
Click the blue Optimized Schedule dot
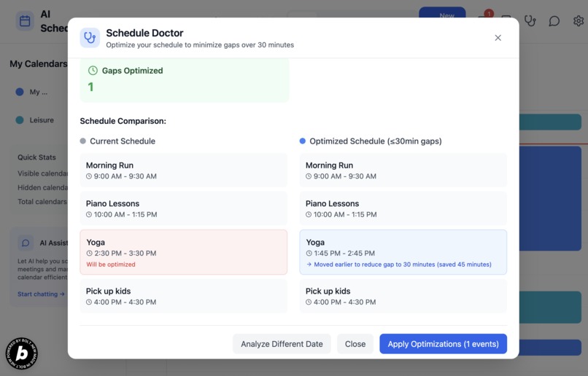point(302,141)
